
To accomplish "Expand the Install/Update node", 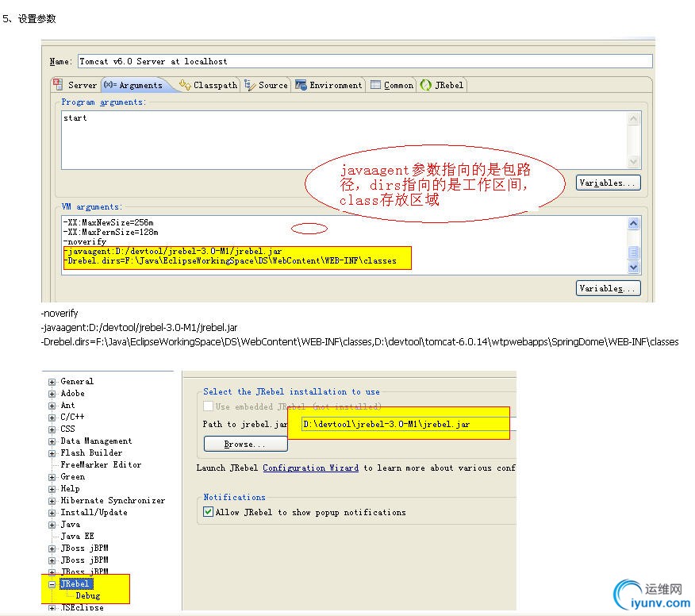I will click(x=52, y=513).
